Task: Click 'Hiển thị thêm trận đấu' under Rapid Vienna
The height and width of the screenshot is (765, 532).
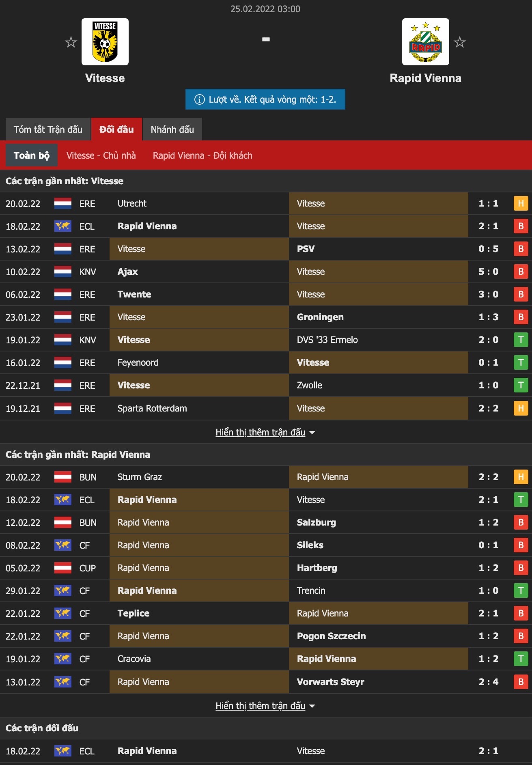Action: point(261,706)
